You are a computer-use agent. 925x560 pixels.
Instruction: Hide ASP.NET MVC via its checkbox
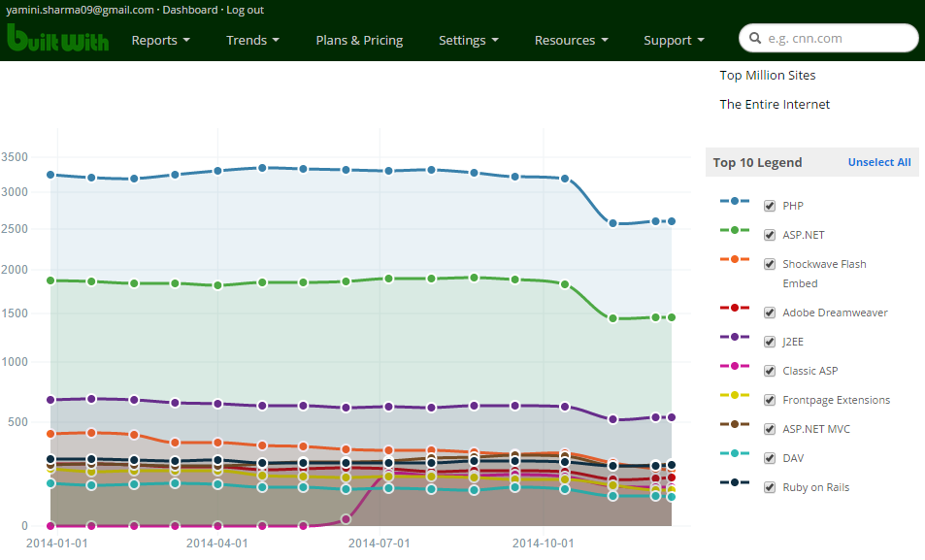[x=770, y=429]
